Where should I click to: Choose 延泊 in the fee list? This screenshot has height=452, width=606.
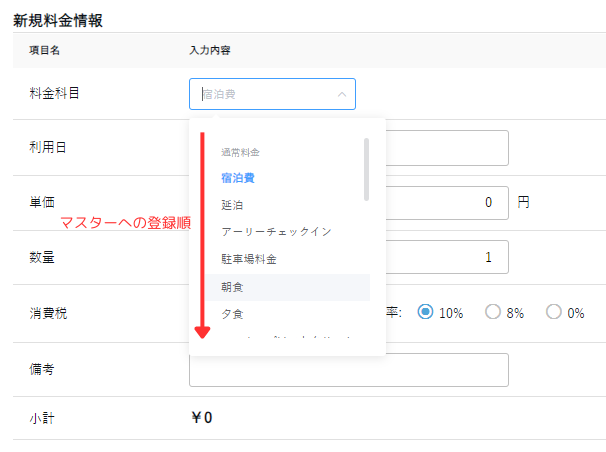[231, 205]
